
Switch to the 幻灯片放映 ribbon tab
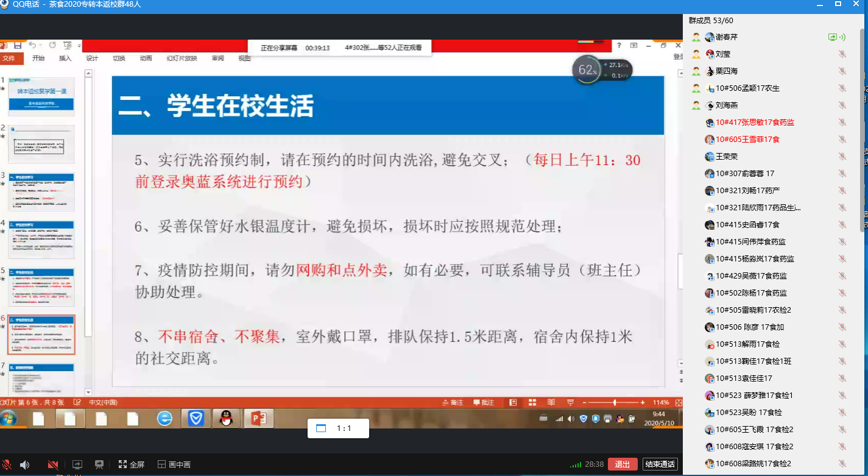click(182, 59)
